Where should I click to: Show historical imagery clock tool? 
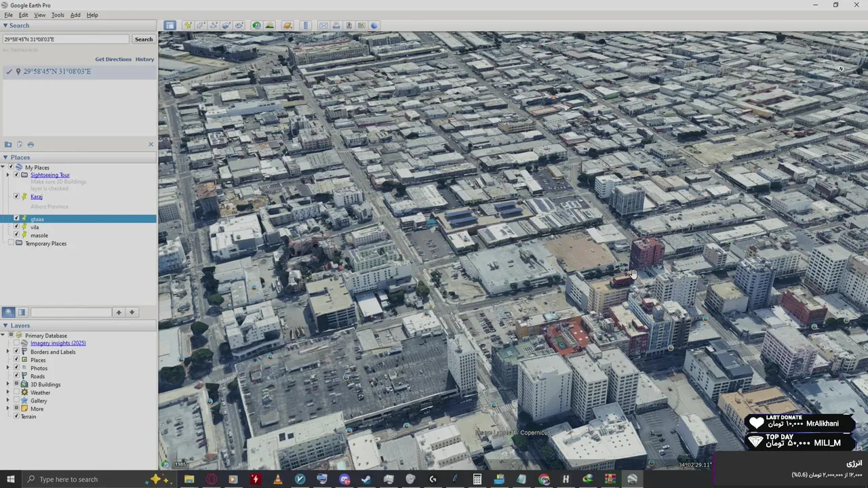coord(256,26)
